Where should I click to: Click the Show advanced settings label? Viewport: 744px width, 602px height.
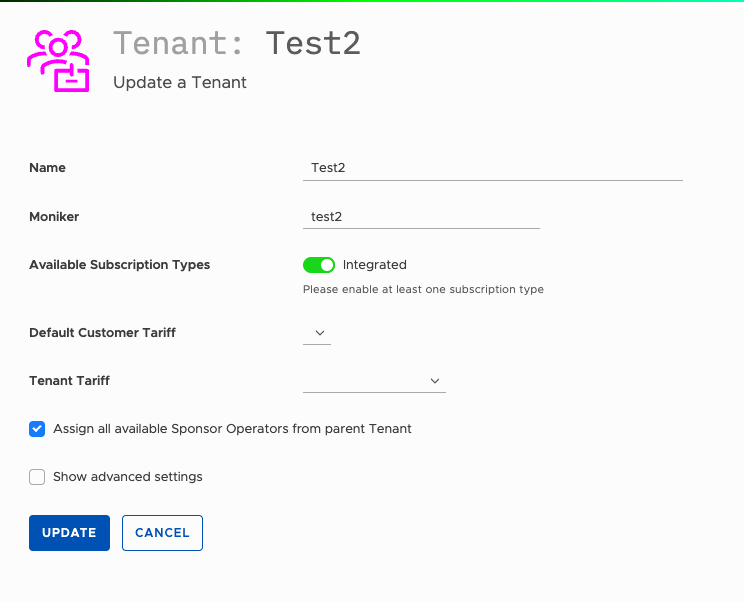point(128,477)
